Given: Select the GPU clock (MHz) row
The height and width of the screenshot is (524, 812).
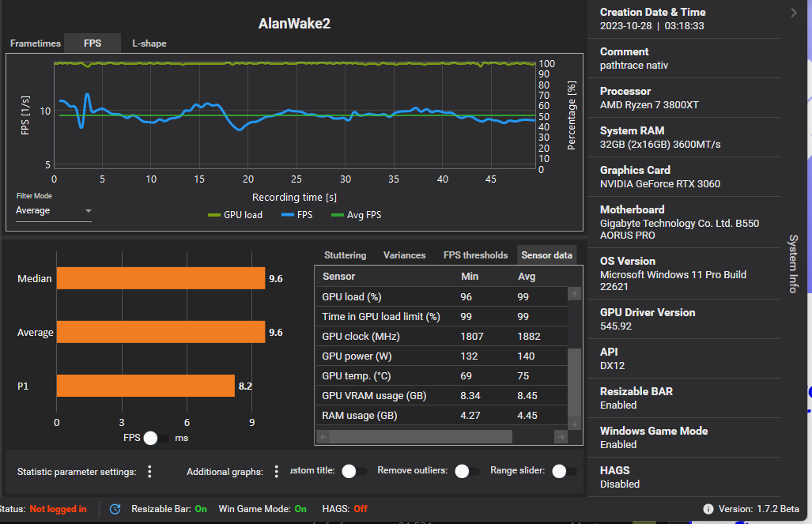Looking at the screenshot, I should pos(442,337).
